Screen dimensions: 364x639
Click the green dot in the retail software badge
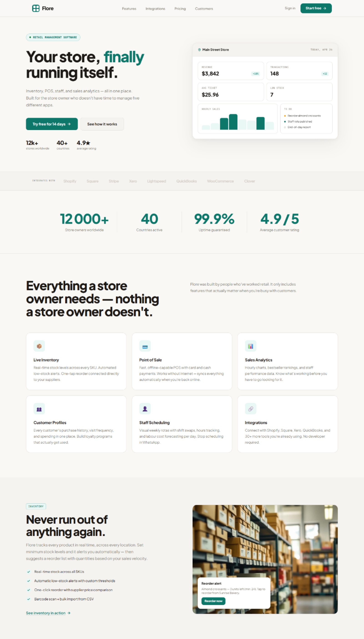tap(30, 37)
